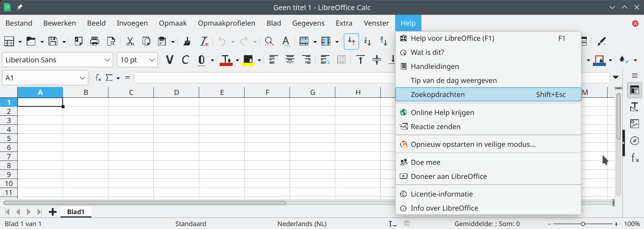Image resolution: width=644 pixels, height=229 pixels.
Task: Adjust the zoom slider handle
Action: (583, 224)
